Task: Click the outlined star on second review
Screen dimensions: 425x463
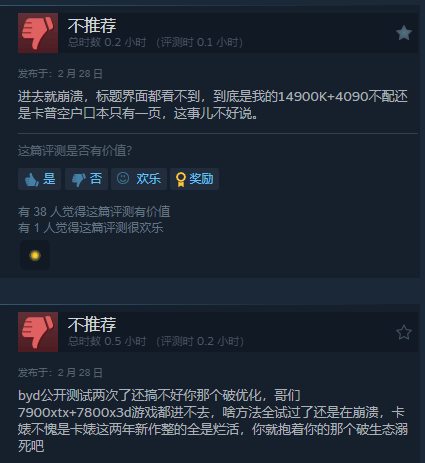Action: point(404,332)
